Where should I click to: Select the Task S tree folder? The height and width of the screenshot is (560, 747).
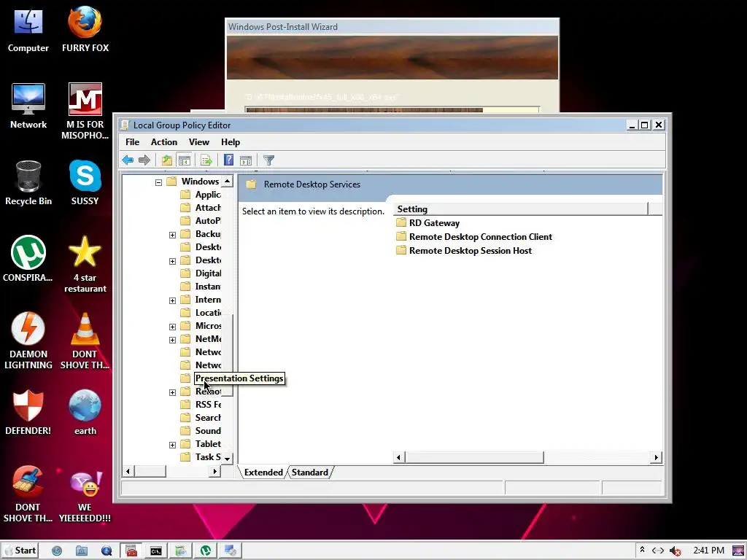coord(201,456)
